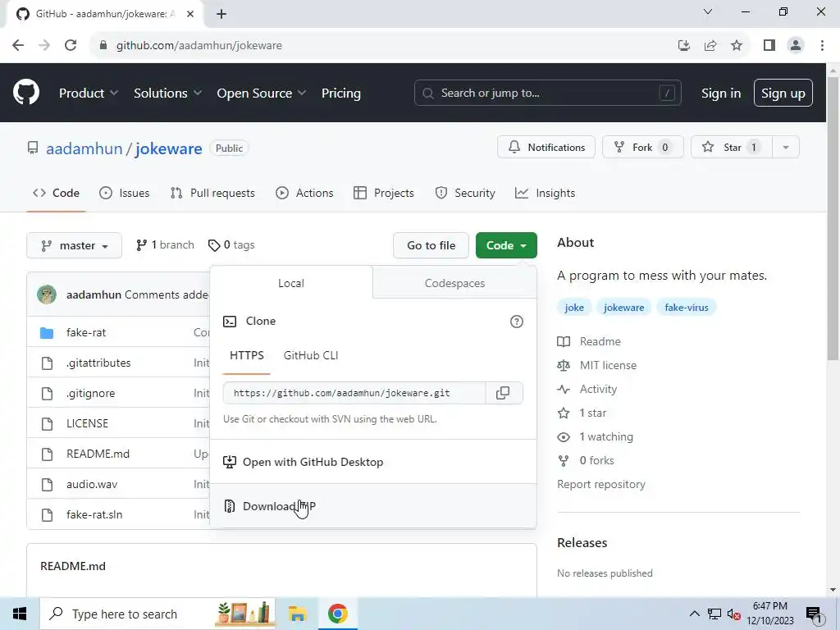
Task: Click the GitHub search field
Action: [547, 94]
